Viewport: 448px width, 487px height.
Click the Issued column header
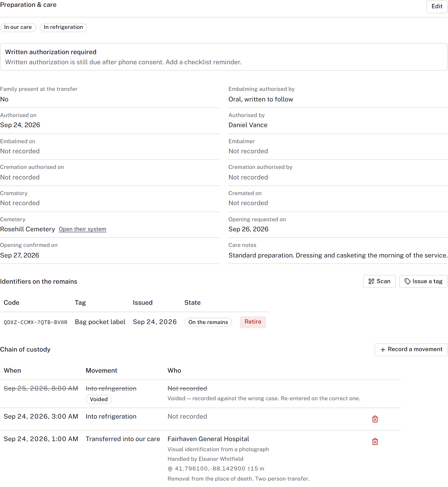pyautogui.click(x=143, y=302)
